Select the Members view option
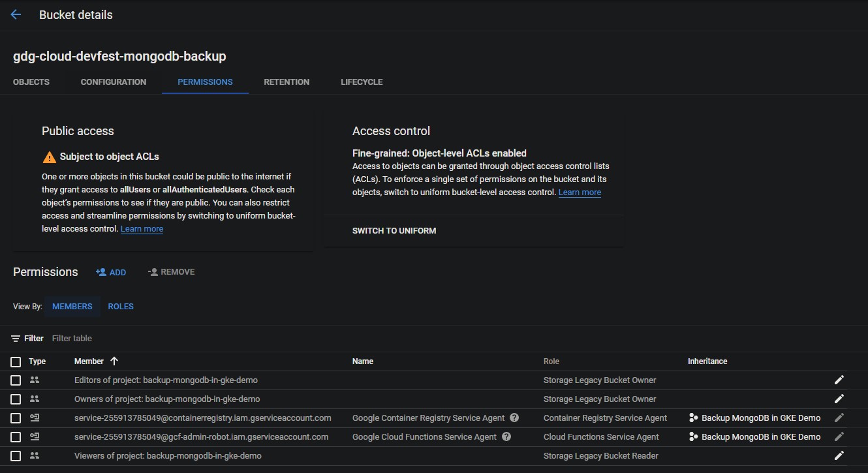 tap(72, 306)
